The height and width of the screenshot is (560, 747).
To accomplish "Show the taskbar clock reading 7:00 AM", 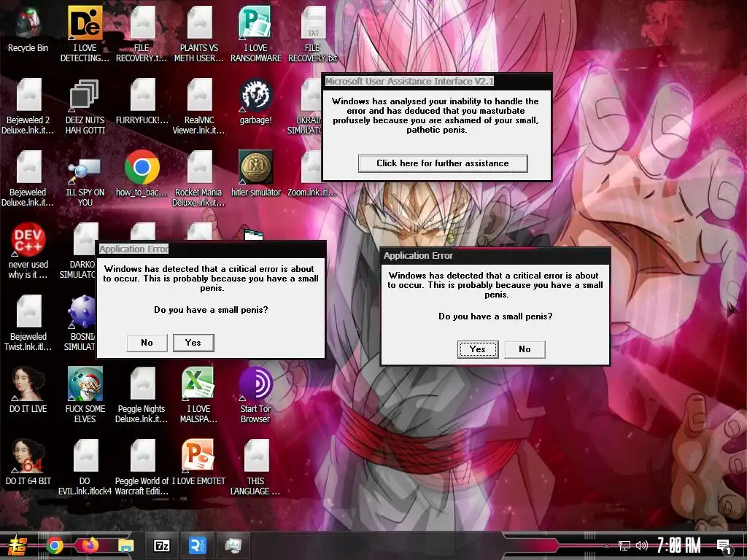I will [x=678, y=545].
